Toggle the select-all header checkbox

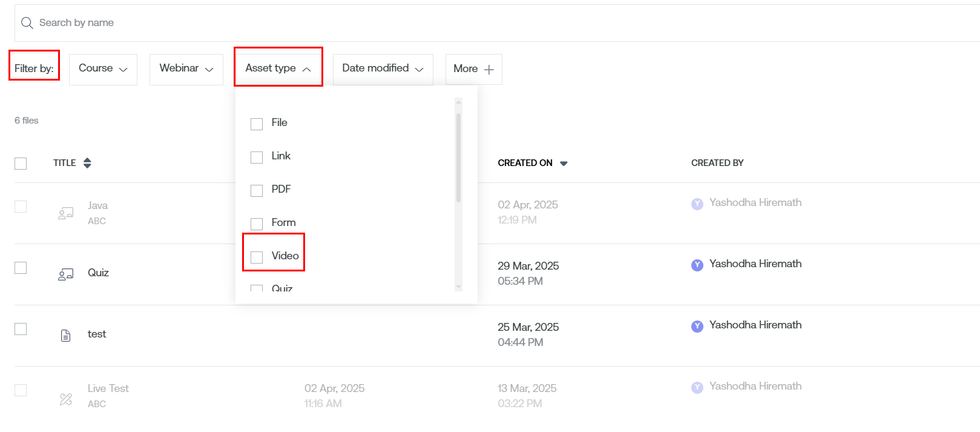coord(21,164)
